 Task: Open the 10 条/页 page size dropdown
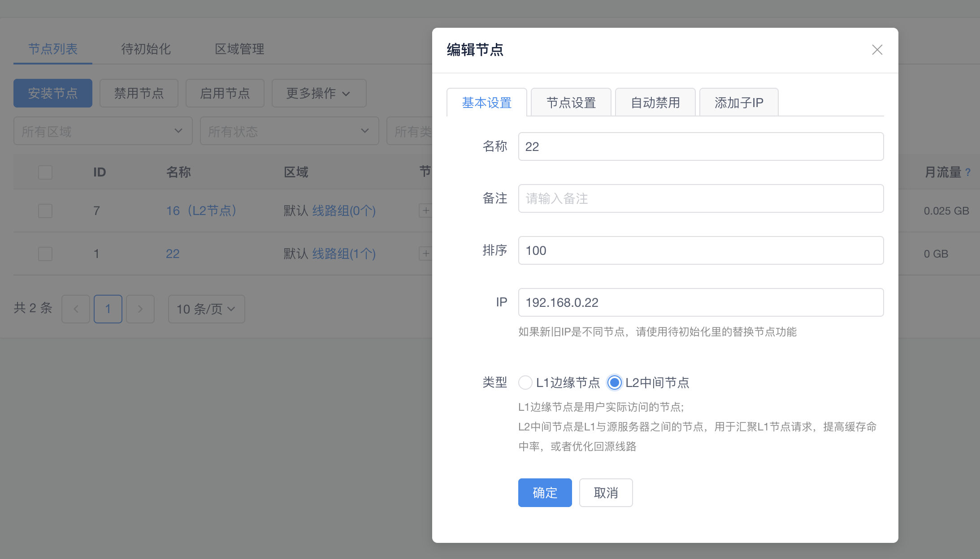pos(206,309)
